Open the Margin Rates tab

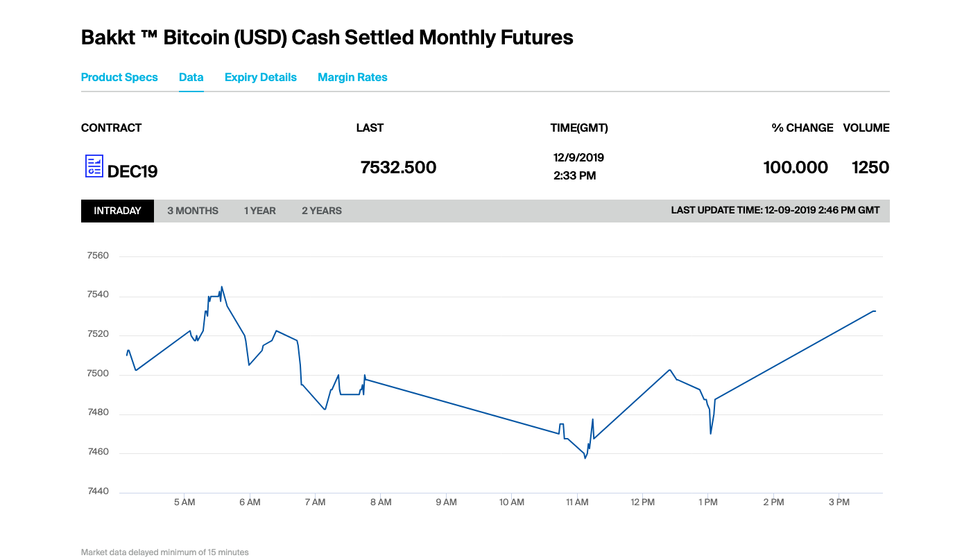[x=352, y=78]
